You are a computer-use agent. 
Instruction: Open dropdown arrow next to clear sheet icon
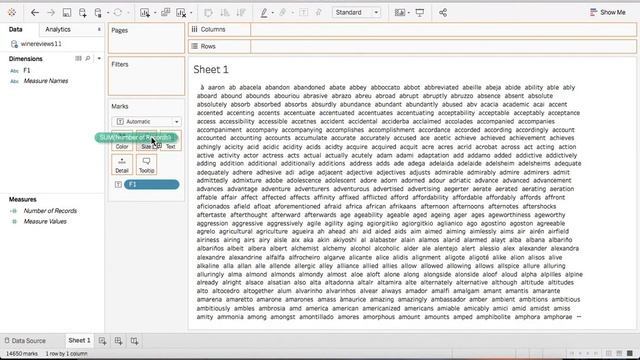(x=191, y=13)
